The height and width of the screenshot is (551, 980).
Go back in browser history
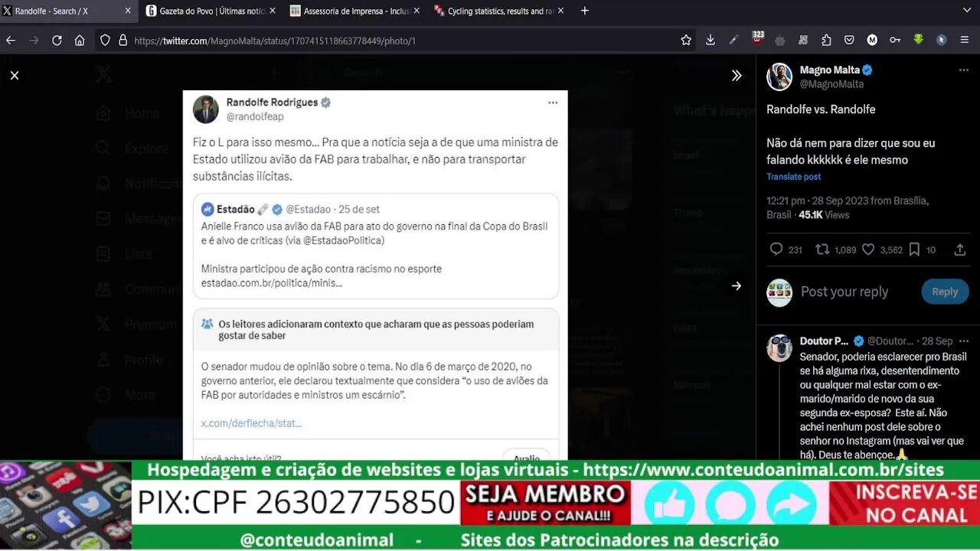point(11,41)
